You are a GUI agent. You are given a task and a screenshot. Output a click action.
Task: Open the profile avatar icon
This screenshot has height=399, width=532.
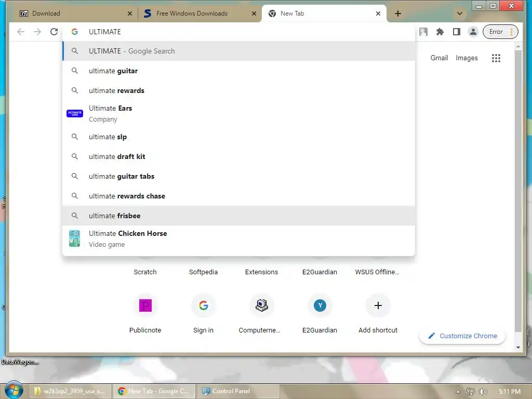tap(473, 32)
